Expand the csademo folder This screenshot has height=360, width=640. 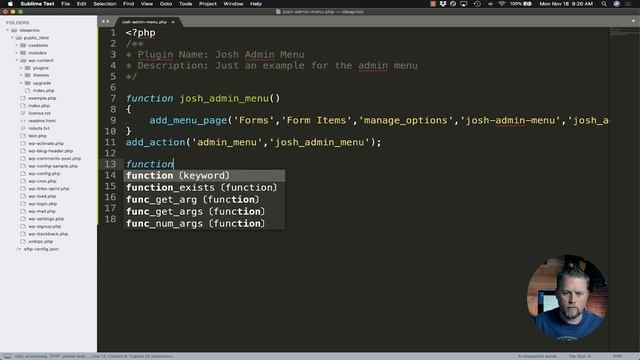pyautogui.click(x=17, y=45)
